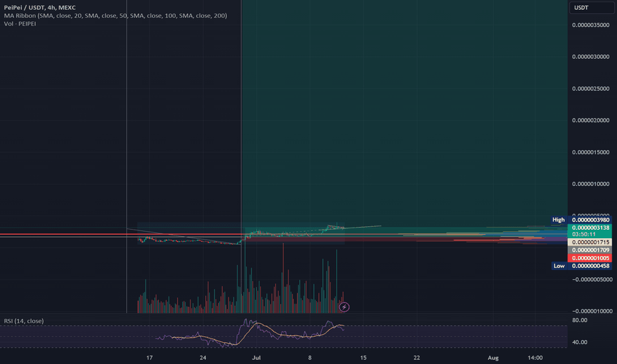
Task: Click the PeiPei / USDT symbol title
Action: tap(40, 7)
